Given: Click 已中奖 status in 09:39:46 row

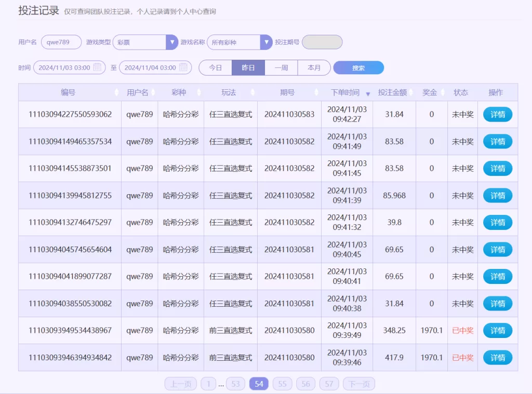Looking at the screenshot, I should (x=463, y=357).
